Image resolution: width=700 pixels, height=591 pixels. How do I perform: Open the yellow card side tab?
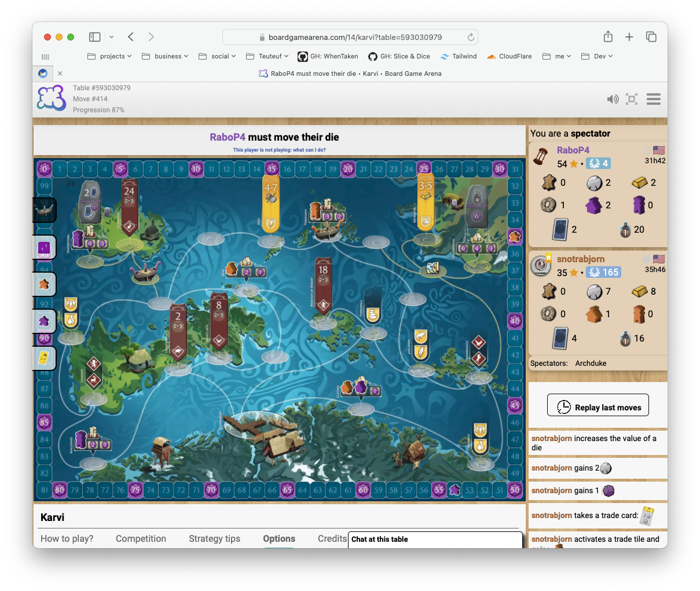tap(45, 358)
